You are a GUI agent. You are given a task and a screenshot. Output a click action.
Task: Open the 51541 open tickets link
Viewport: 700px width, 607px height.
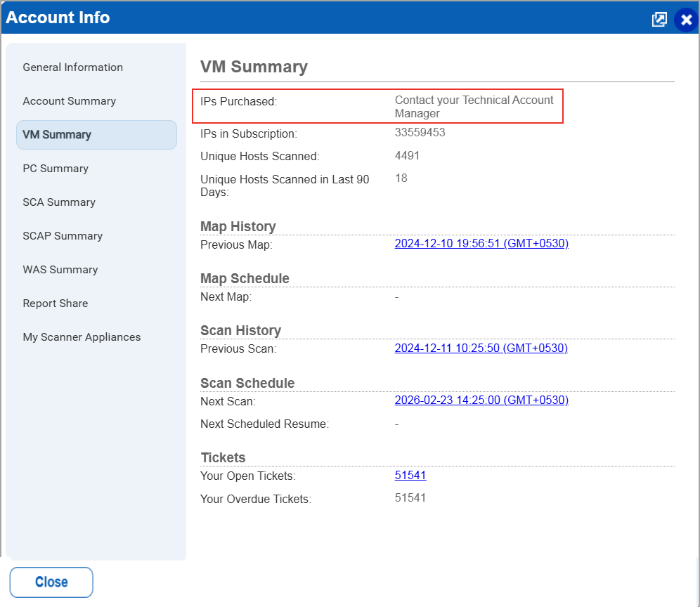pos(410,476)
